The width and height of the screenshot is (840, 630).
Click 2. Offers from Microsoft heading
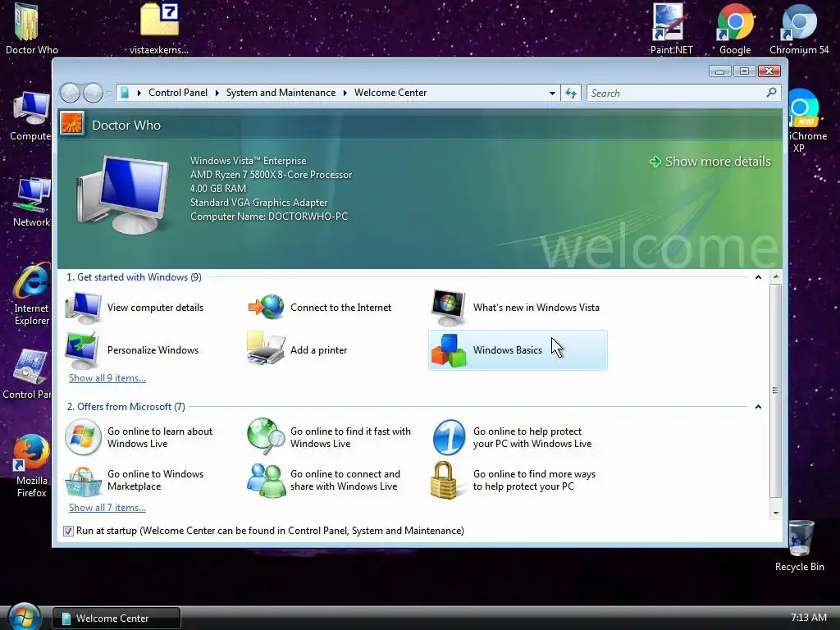point(126,407)
